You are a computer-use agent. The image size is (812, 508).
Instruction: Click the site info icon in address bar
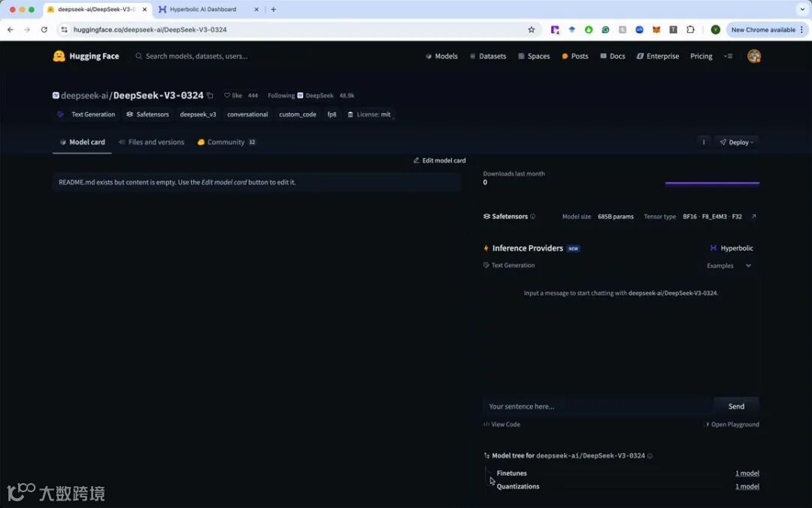pyautogui.click(x=64, y=29)
